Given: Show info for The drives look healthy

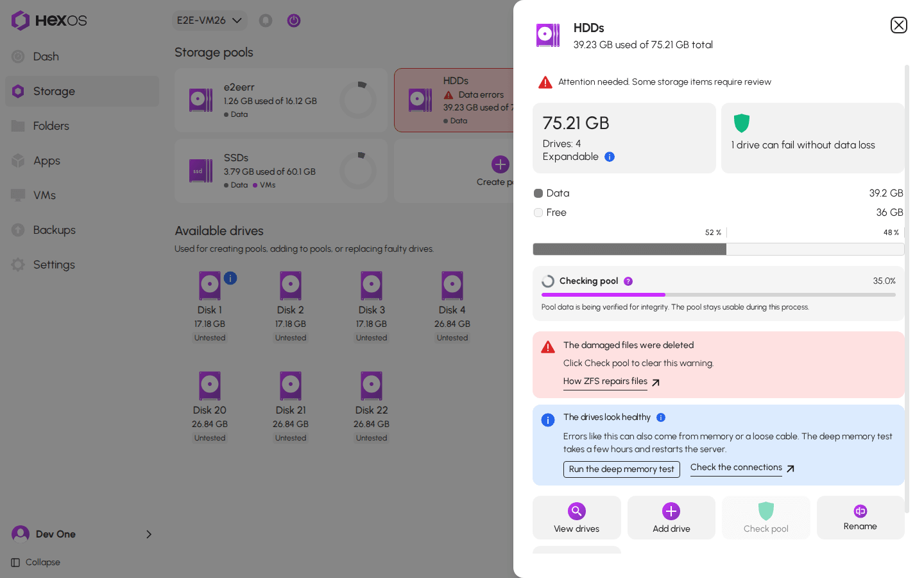Looking at the screenshot, I should coord(661,417).
